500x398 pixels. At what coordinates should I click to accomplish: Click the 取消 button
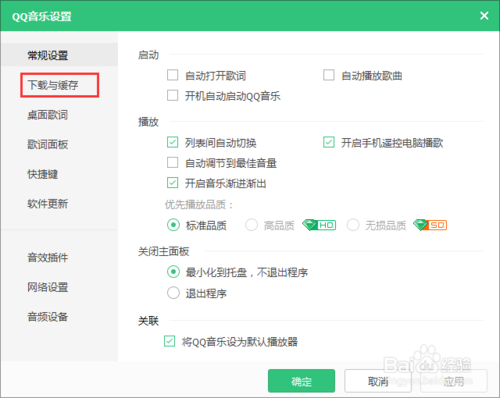click(x=378, y=381)
